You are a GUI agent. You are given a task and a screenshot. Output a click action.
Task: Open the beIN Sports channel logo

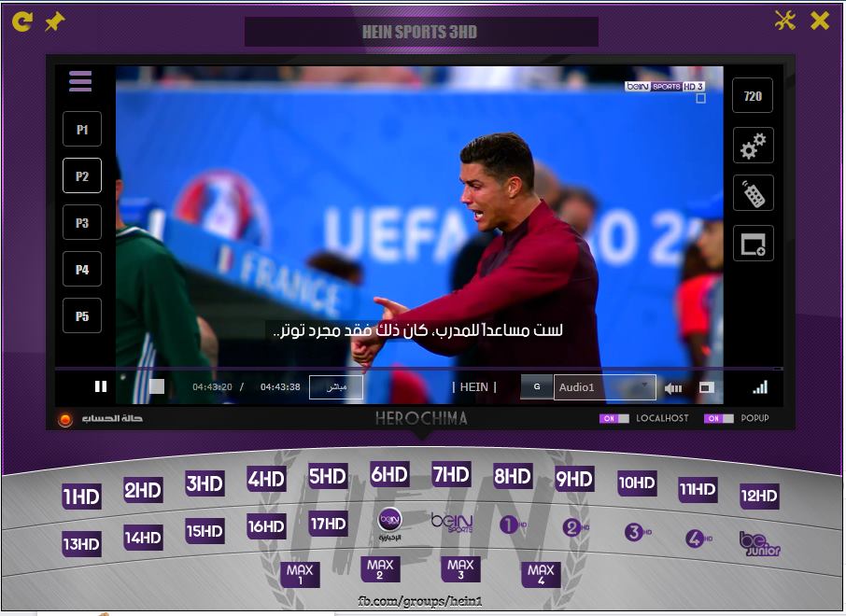(452, 523)
